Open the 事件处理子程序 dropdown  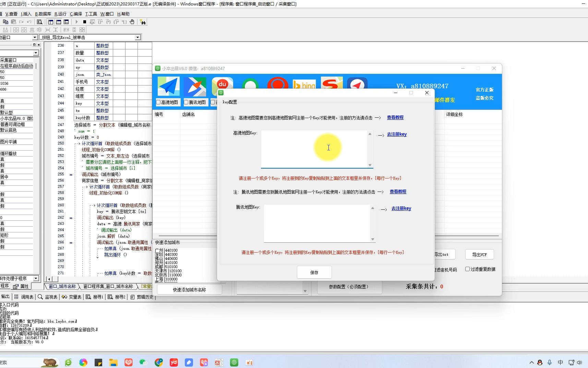(36, 278)
